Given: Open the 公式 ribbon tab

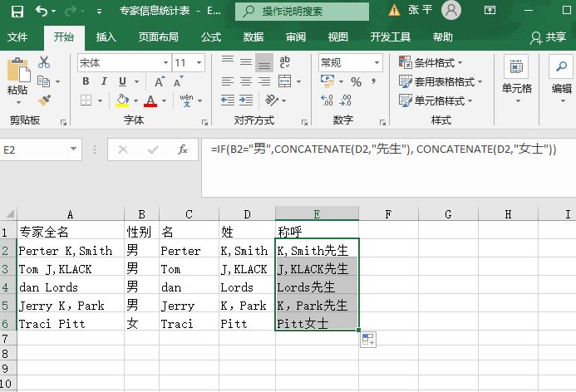Looking at the screenshot, I should coord(210,37).
